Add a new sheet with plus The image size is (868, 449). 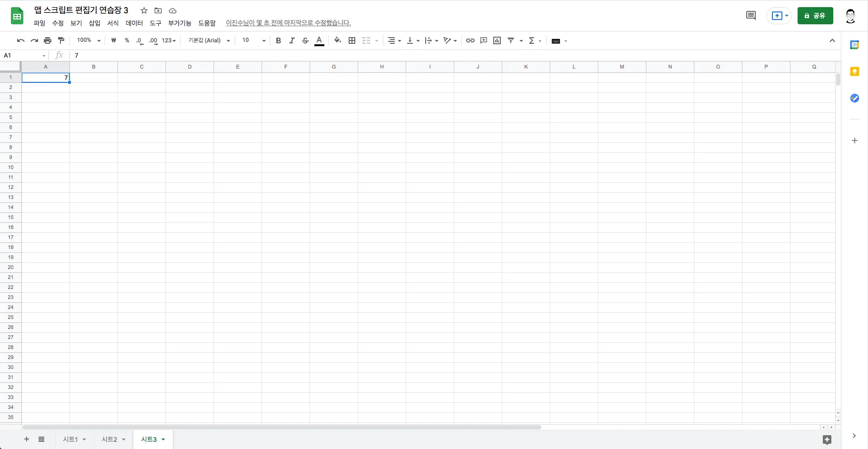coord(27,439)
